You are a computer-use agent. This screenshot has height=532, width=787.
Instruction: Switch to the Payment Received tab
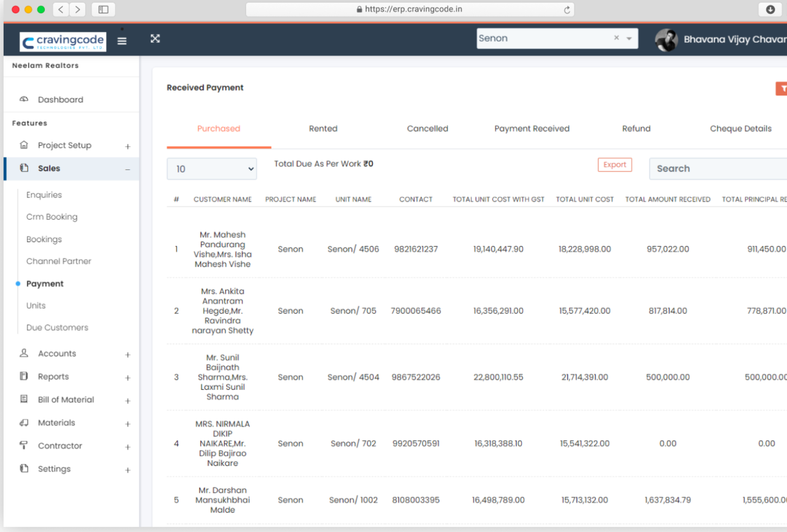pos(532,129)
